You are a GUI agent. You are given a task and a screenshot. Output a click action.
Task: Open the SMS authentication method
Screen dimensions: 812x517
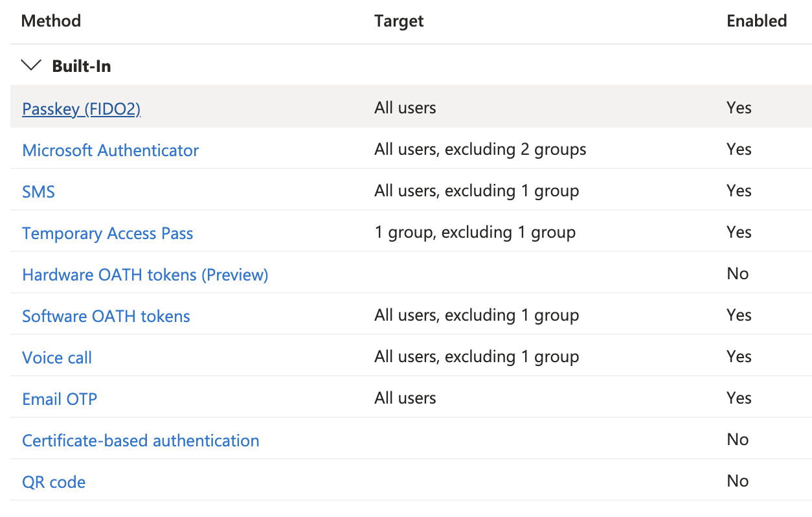(38, 191)
